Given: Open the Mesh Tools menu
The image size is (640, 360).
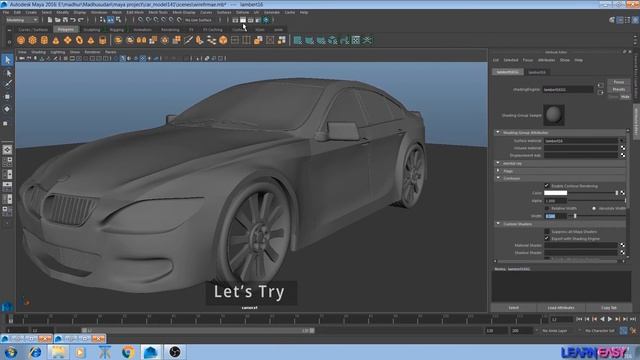Looking at the screenshot, I should (x=158, y=12).
